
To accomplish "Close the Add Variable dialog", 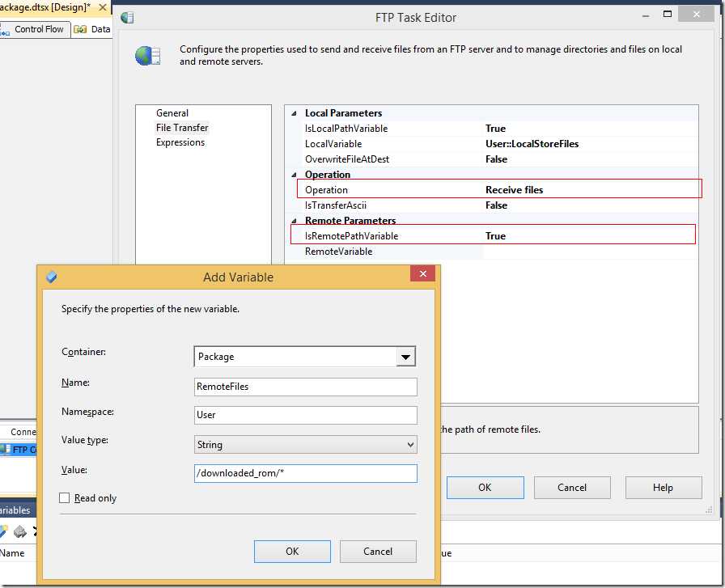I will pyautogui.click(x=422, y=273).
